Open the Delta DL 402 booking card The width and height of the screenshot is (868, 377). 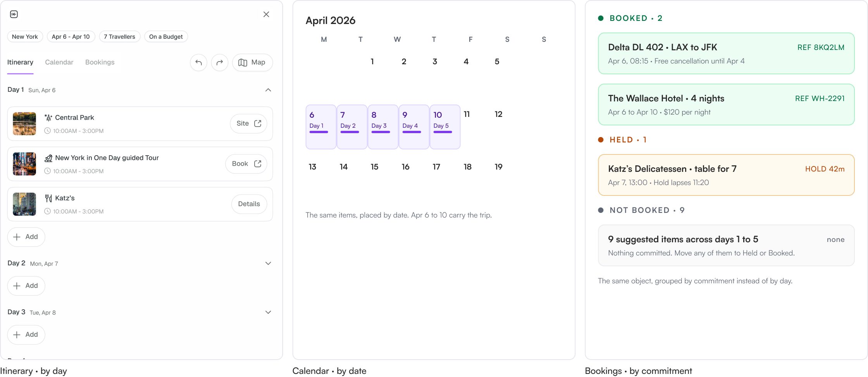(x=726, y=53)
